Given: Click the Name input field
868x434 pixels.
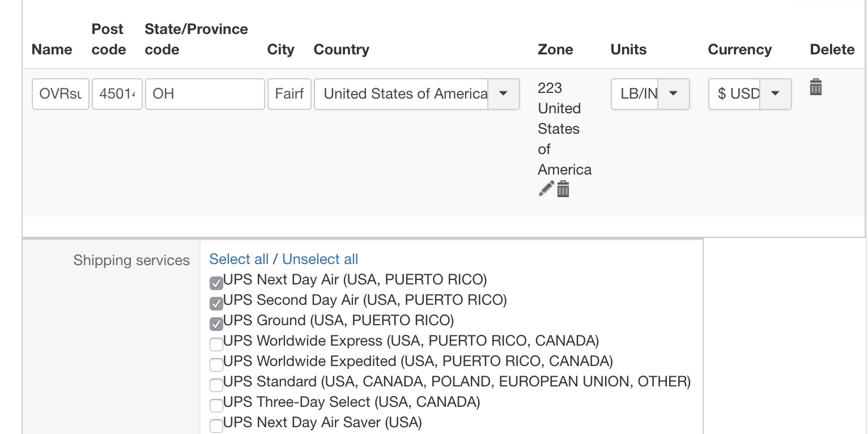Looking at the screenshot, I should [60, 93].
